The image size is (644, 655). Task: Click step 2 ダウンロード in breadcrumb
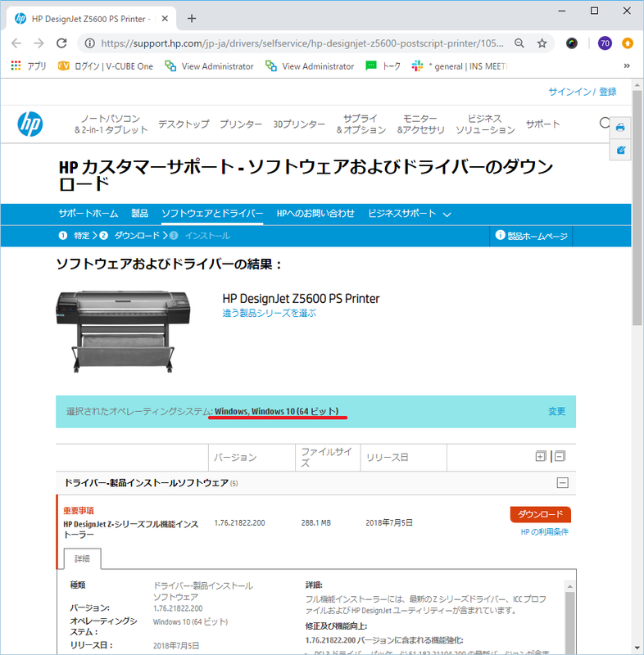(x=129, y=236)
